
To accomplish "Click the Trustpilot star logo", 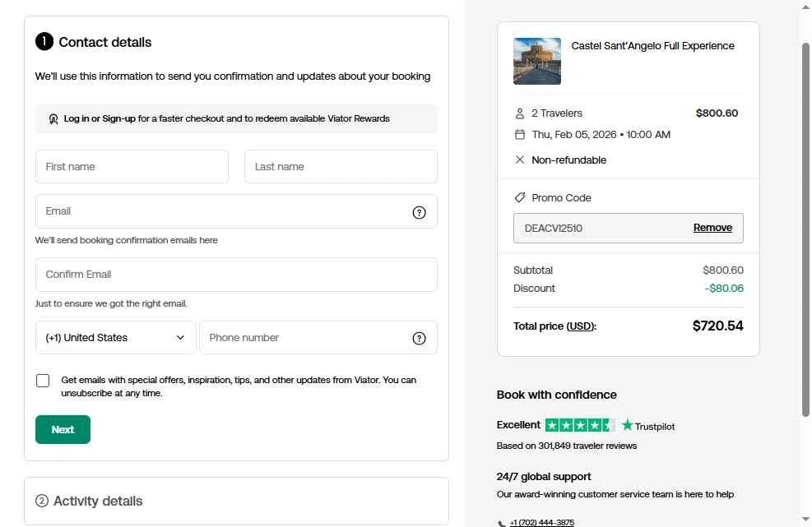I will pos(628,425).
